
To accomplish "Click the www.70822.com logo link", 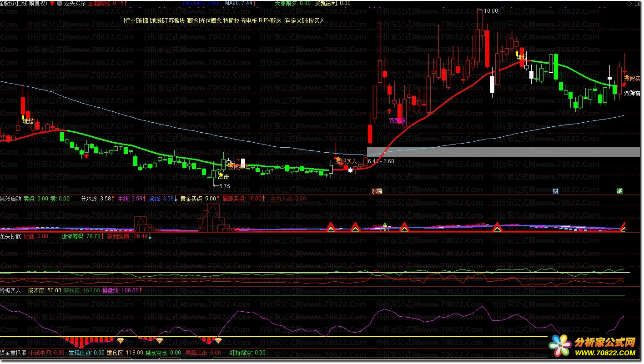I will click(x=605, y=352).
